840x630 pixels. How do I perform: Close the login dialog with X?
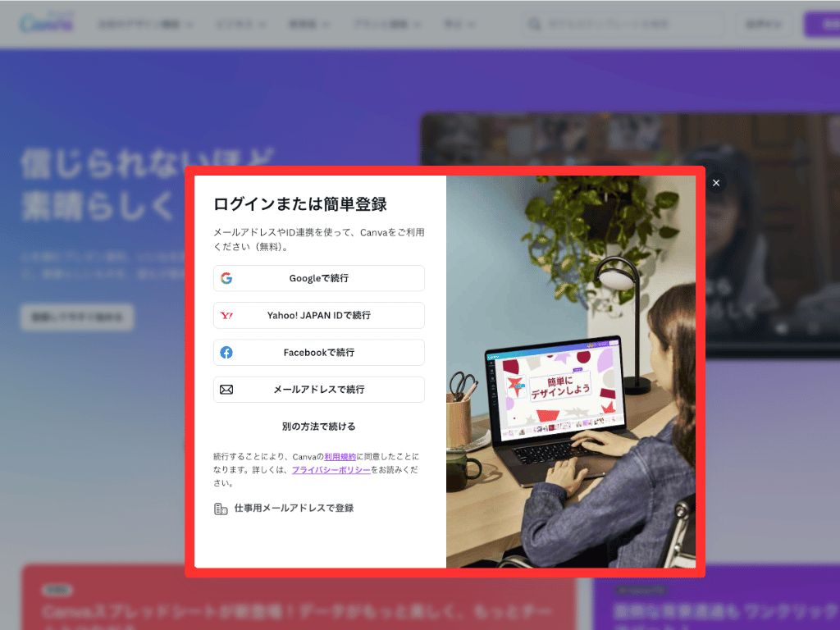click(716, 183)
